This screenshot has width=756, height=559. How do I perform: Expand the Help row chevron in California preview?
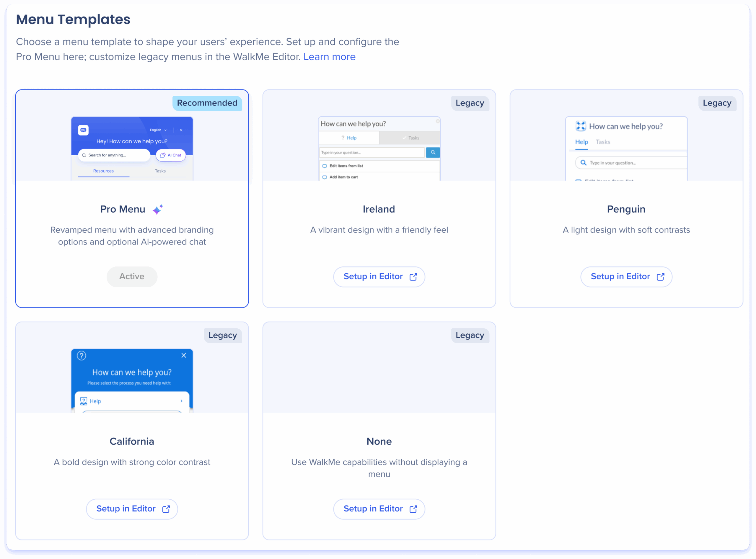(182, 401)
